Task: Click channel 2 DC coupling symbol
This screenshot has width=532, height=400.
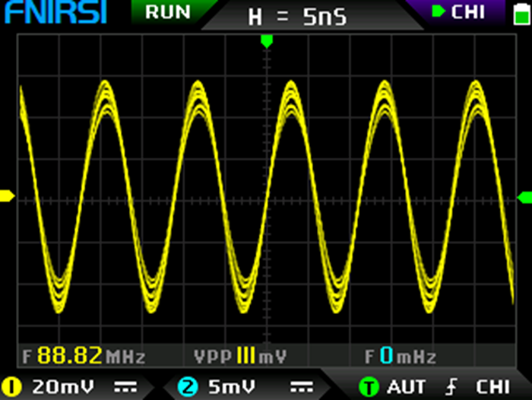Action: pyautogui.click(x=302, y=386)
